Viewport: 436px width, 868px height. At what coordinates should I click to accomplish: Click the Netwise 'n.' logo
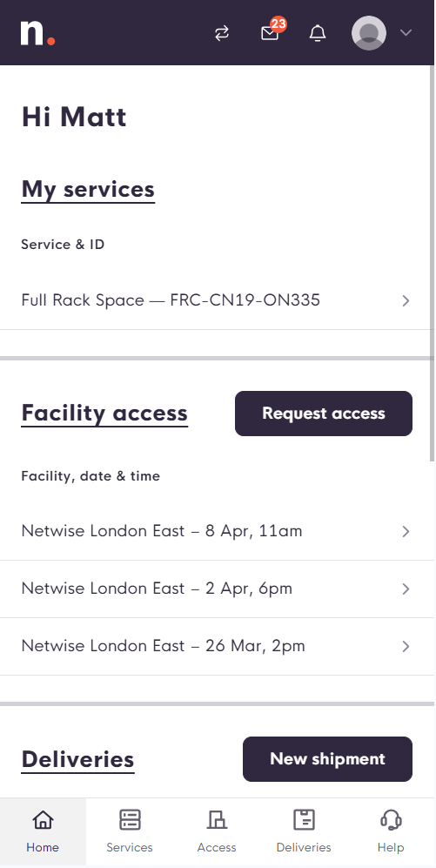[37, 33]
